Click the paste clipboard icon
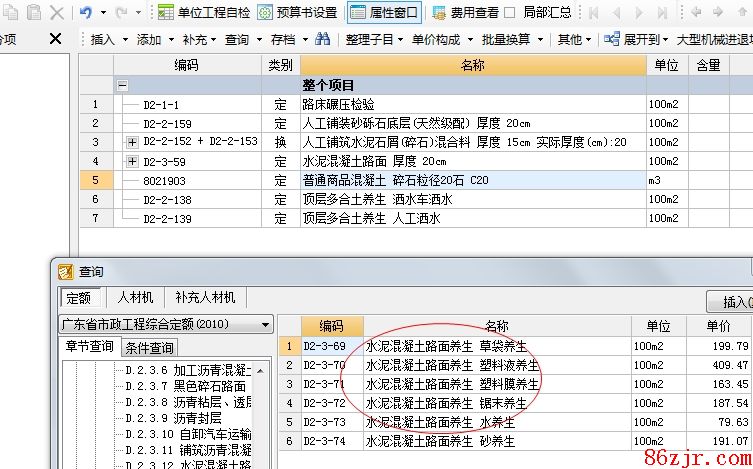753x469 pixels. tap(33, 13)
